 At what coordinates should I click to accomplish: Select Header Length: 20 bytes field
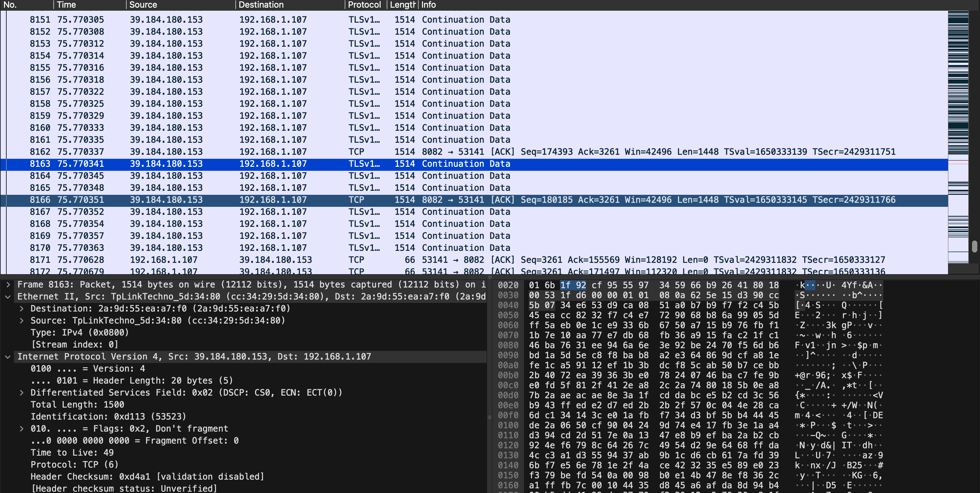point(132,381)
